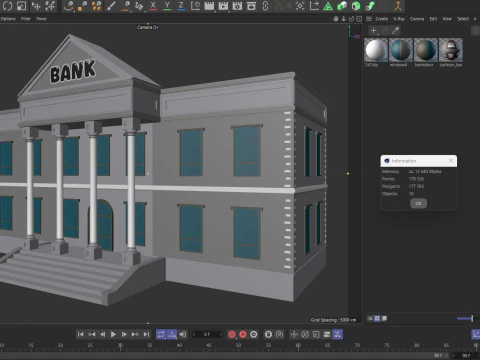
Task: Click the eyedropper icon in Material Manager
Action: coord(396,31)
